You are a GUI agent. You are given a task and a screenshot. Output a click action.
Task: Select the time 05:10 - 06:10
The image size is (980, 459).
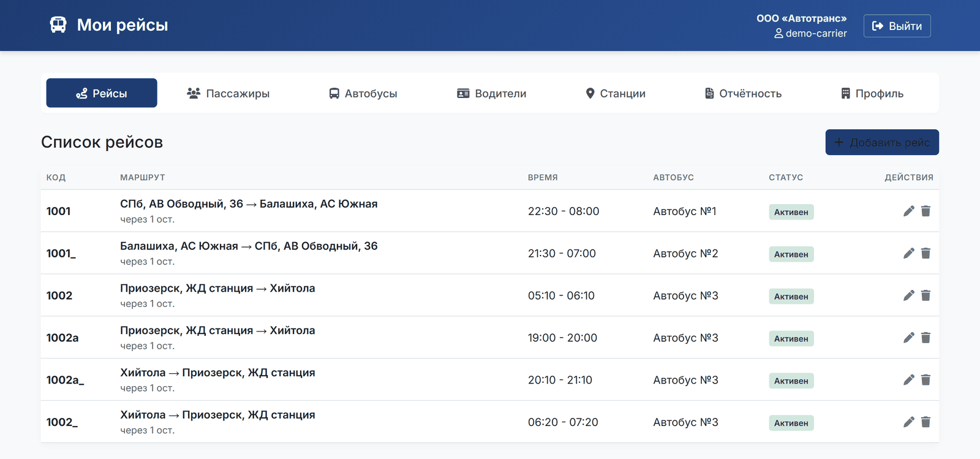(561, 296)
